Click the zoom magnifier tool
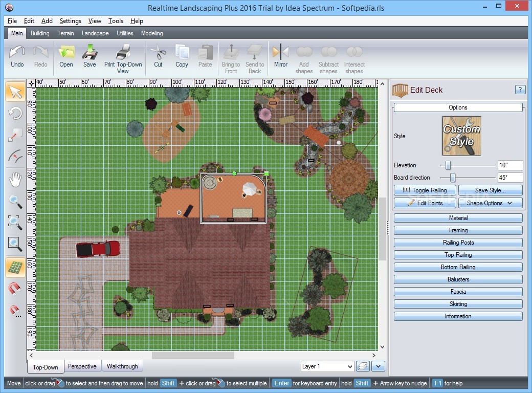 click(x=15, y=202)
